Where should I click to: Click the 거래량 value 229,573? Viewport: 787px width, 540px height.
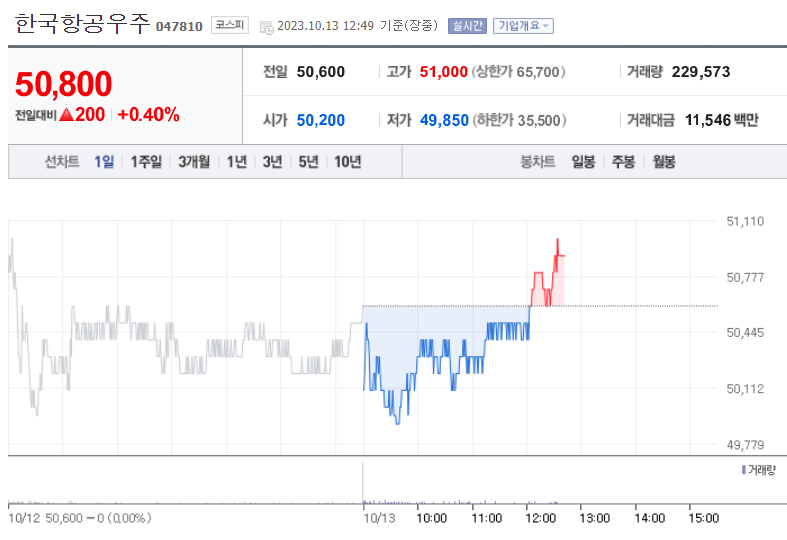[701, 72]
